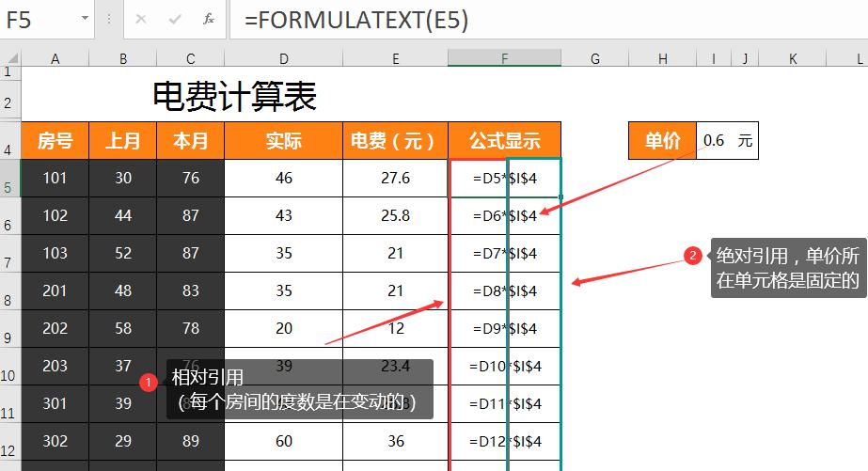Select column C header

tap(190, 58)
